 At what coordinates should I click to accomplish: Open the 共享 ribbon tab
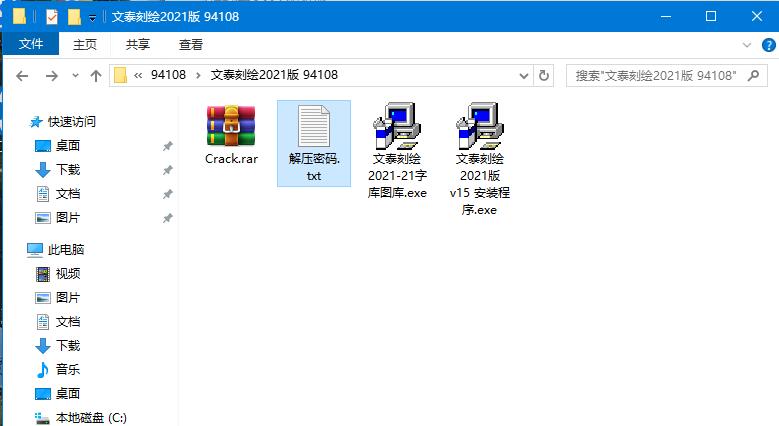(138, 45)
